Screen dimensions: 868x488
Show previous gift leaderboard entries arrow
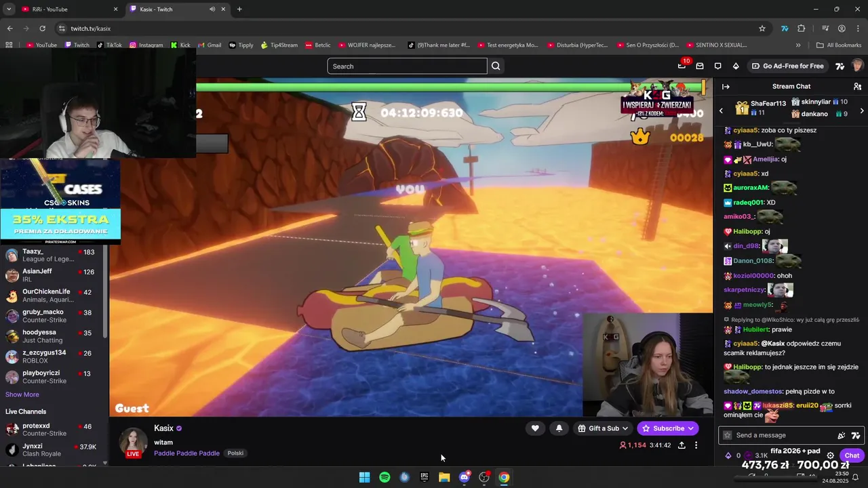point(721,110)
